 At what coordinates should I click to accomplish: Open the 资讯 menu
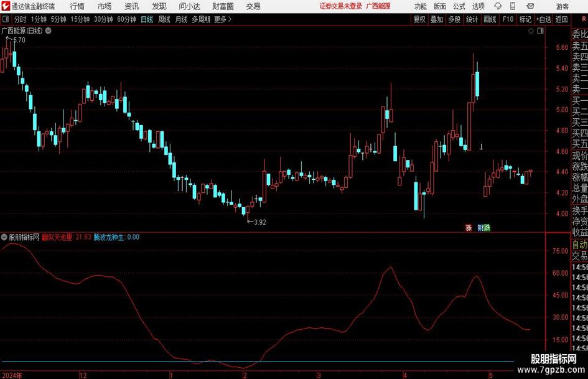coord(132,6)
